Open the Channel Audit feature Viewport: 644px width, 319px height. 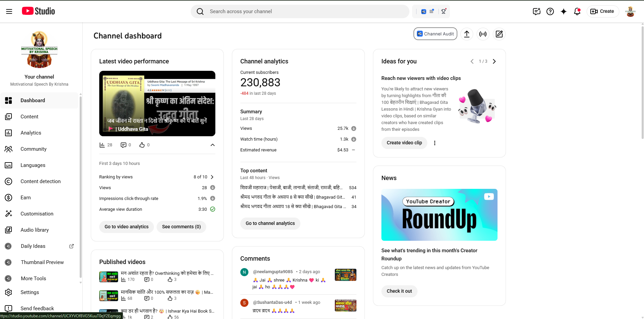point(435,34)
